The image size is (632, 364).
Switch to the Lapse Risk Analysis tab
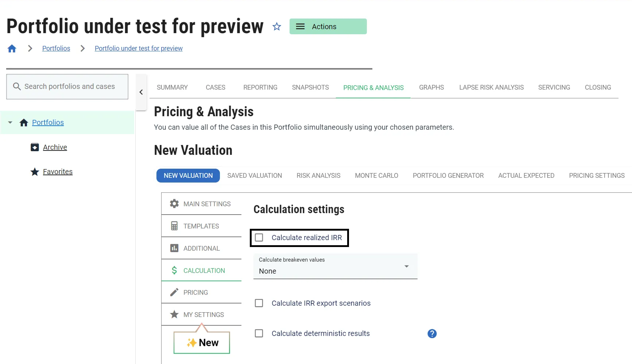[491, 87]
